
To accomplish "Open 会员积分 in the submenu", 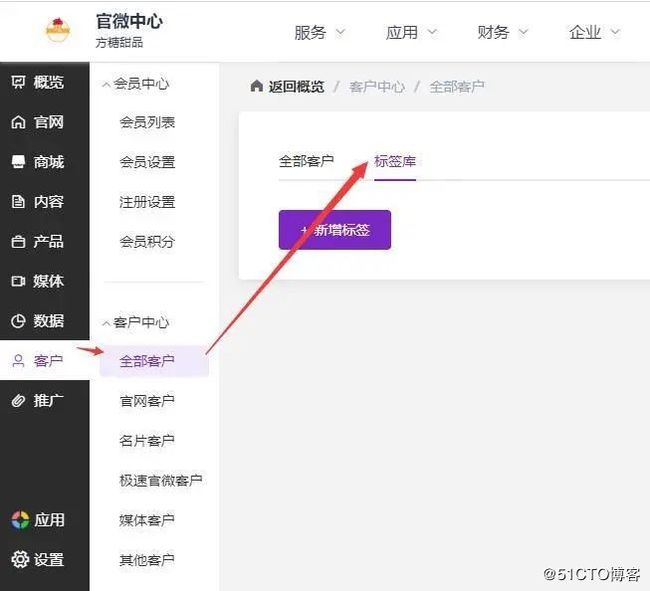I will coord(147,242).
